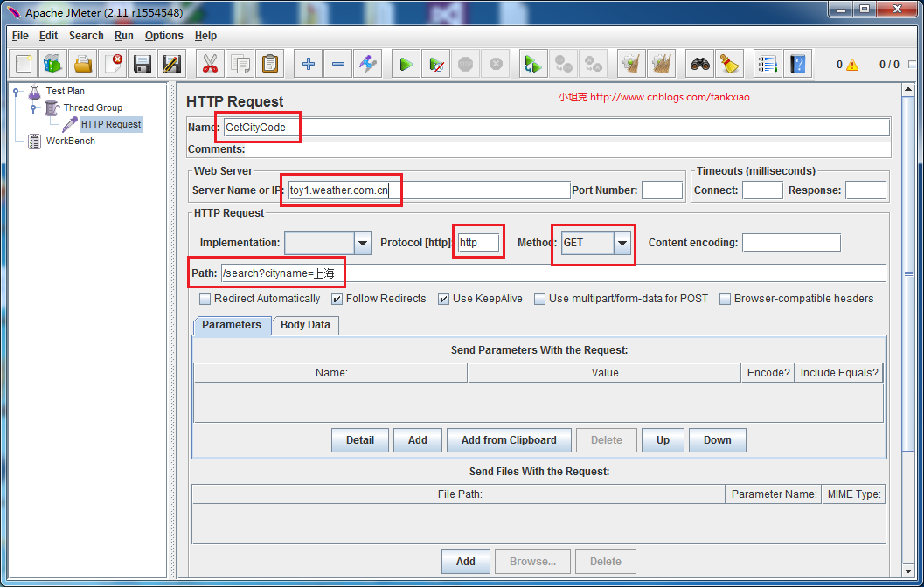Switch to the Body Data tab
The image size is (924, 587).
click(x=305, y=325)
